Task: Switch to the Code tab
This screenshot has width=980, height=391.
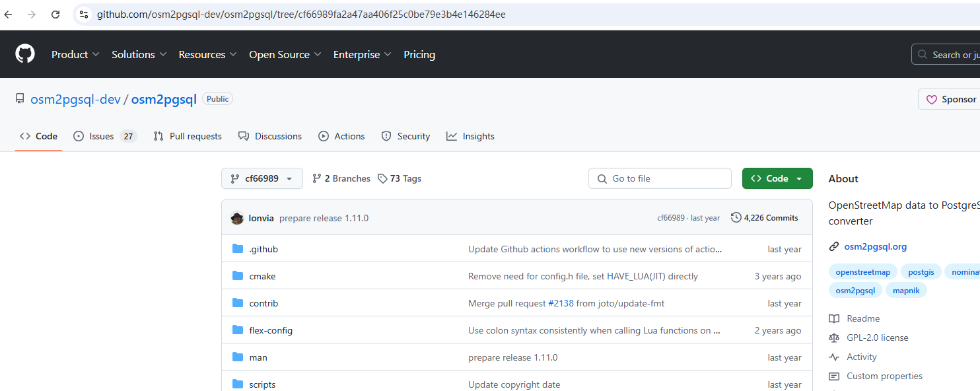Action: pos(38,136)
